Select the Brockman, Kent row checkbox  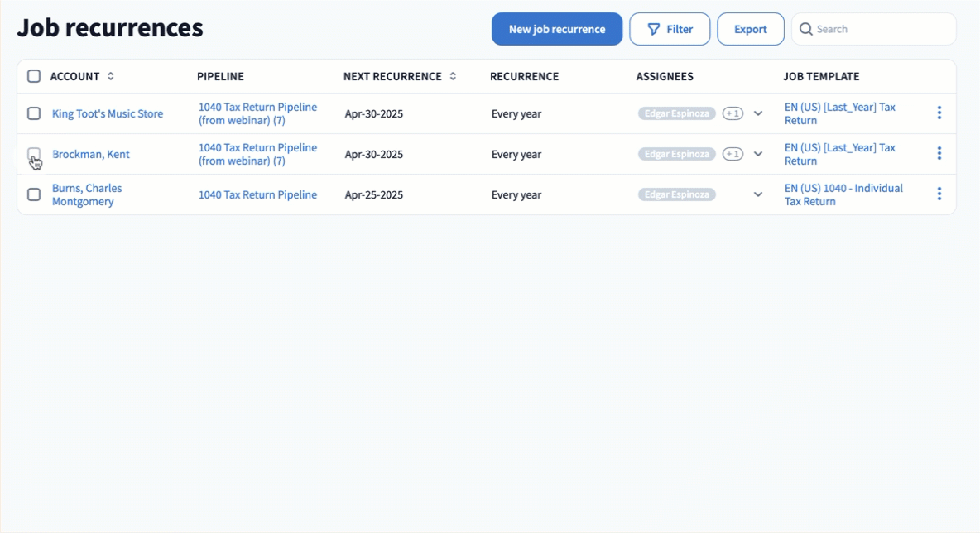[34, 154]
